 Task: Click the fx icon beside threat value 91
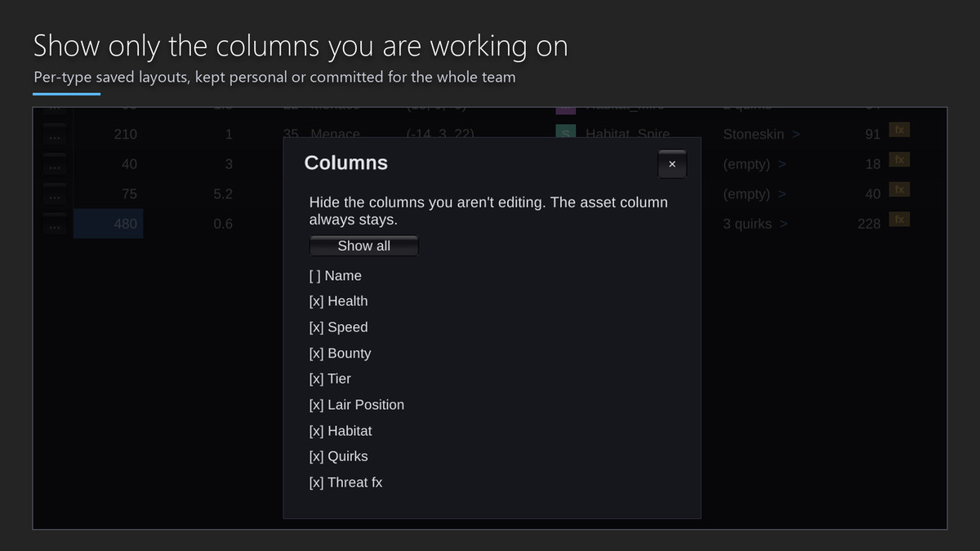899,130
